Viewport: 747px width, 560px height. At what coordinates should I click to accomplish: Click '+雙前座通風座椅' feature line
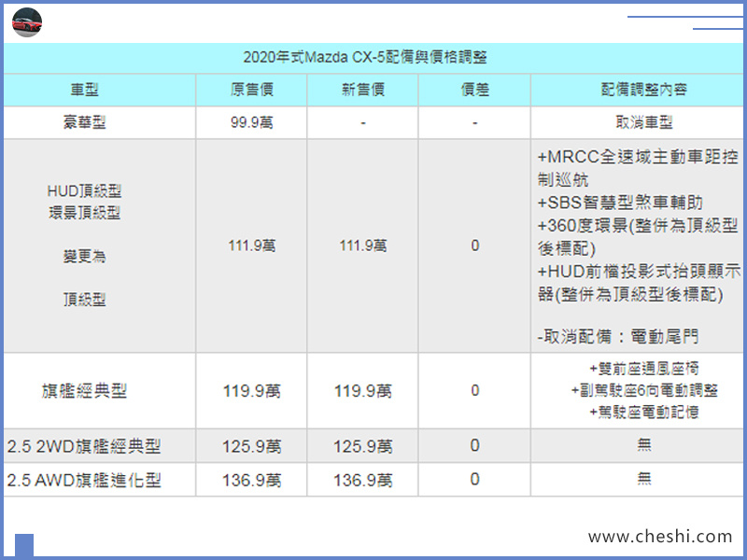(644, 369)
